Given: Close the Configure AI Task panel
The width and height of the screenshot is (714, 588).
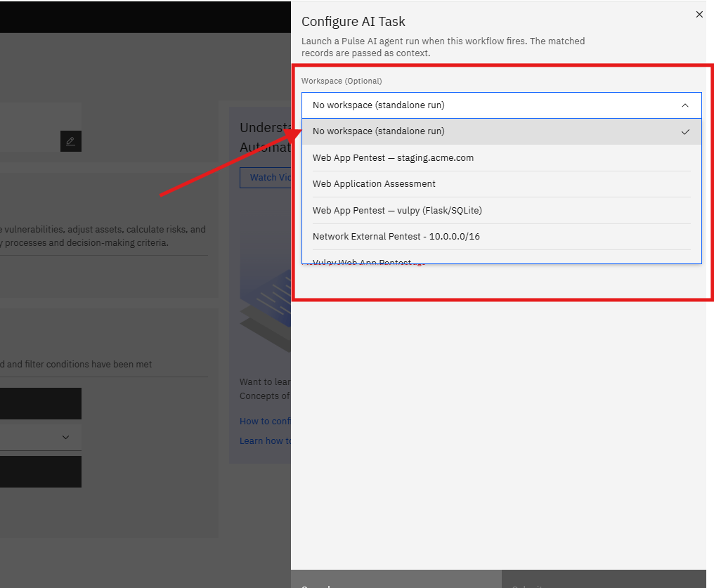Looking at the screenshot, I should [699, 15].
